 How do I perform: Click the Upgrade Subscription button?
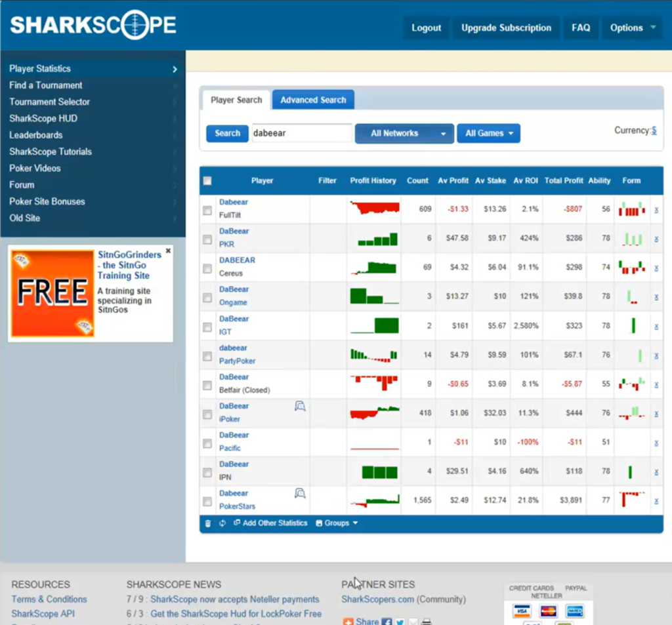click(506, 28)
